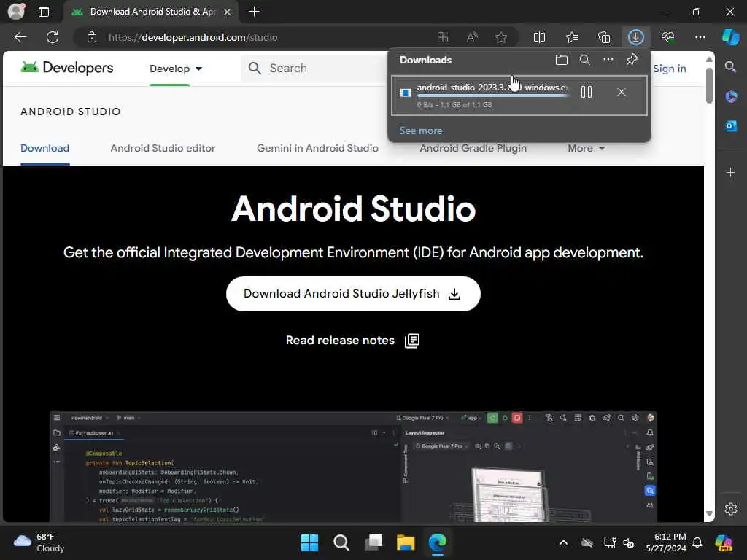This screenshot has width=747, height=560.
Task: Expand the More dropdown in page tabs
Action: click(586, 148)
